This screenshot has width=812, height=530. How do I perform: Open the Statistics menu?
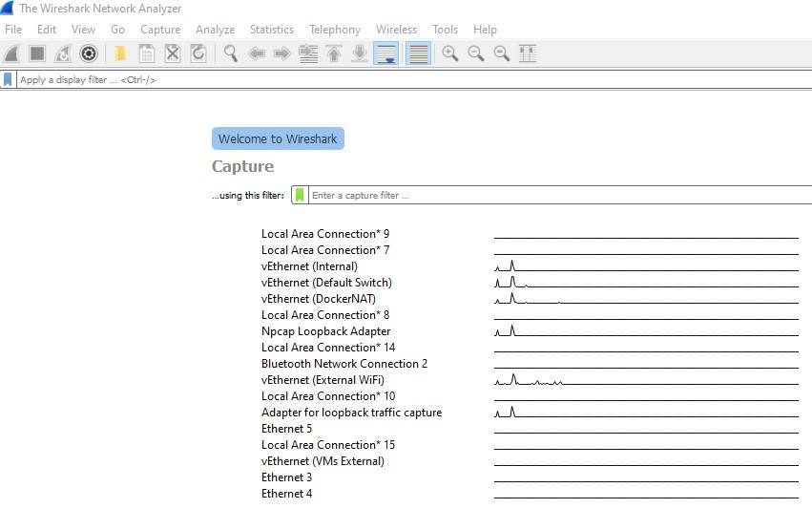coord(271,30)
